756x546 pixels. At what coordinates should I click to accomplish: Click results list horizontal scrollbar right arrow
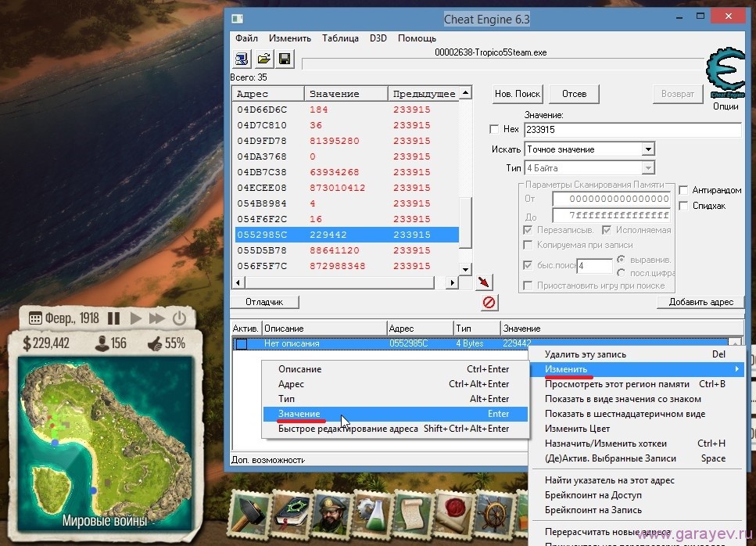tap(452, 282)
